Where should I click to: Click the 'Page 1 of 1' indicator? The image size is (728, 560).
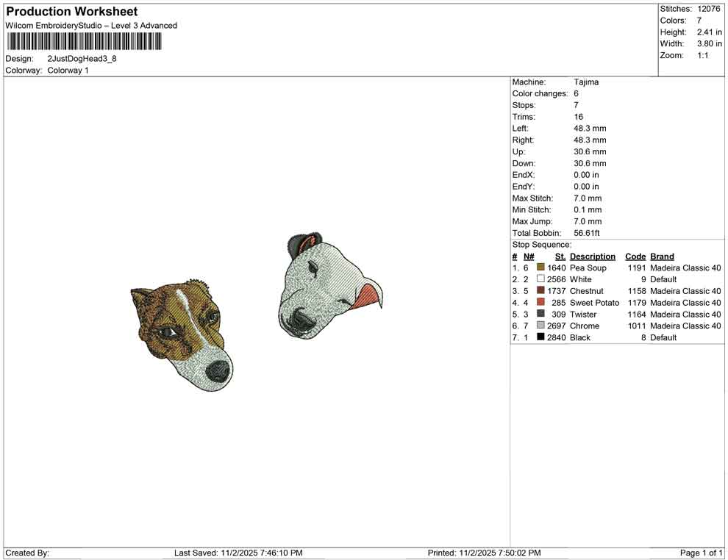[x=701, y=553]
